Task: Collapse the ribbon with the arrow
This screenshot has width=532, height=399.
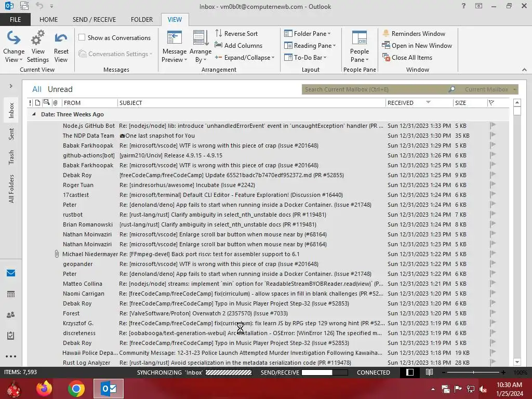Action: coord(524,70)
